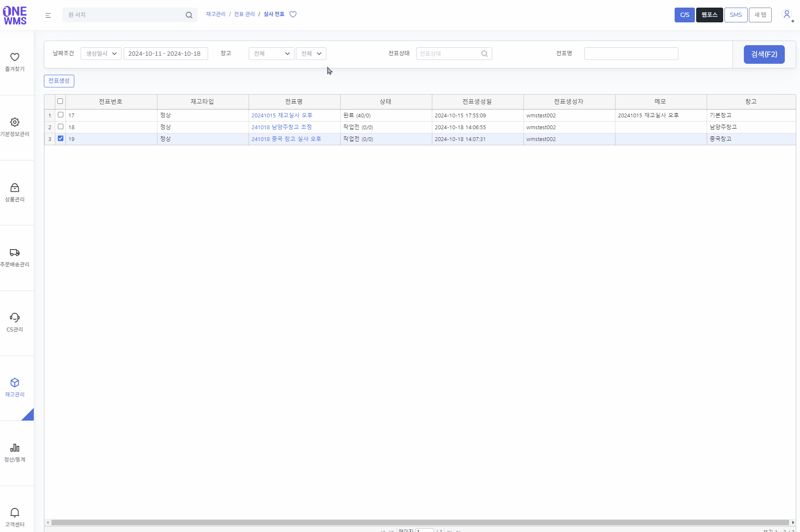Sort by the 전표생성일 column header
The height and width of the screenshot is (532, 800).
[477, 102]
